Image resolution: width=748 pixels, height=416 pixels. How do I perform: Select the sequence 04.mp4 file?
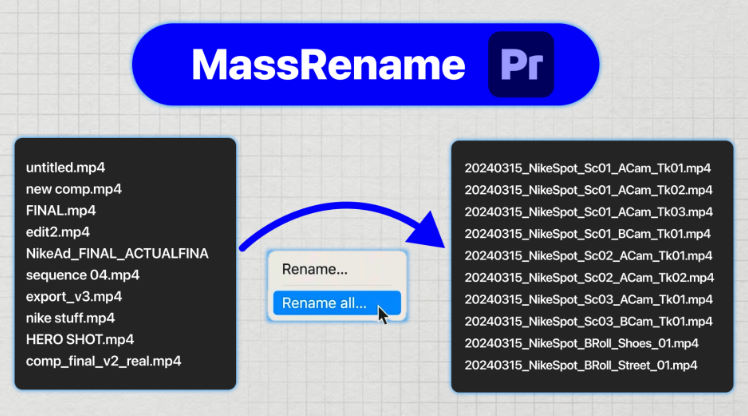(82, 274)
